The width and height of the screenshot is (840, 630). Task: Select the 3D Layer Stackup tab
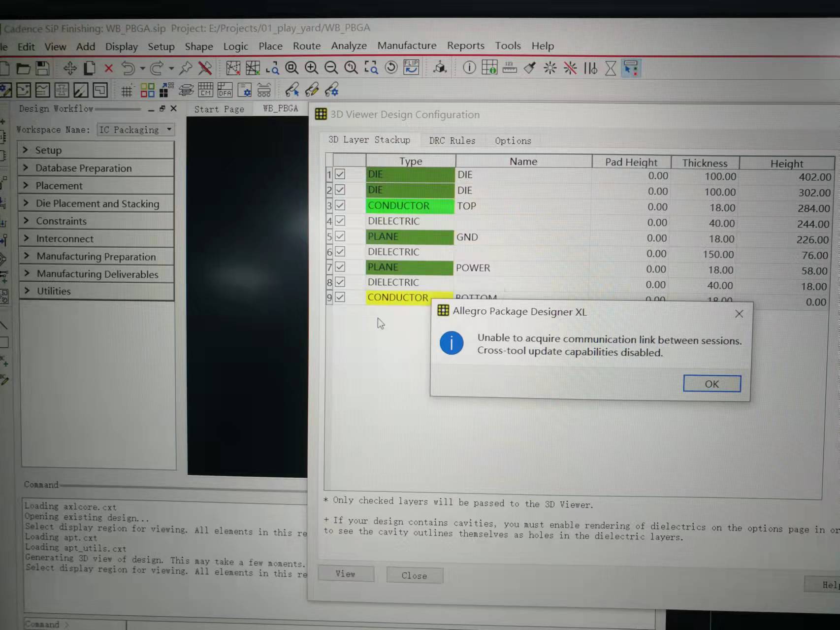369,140
